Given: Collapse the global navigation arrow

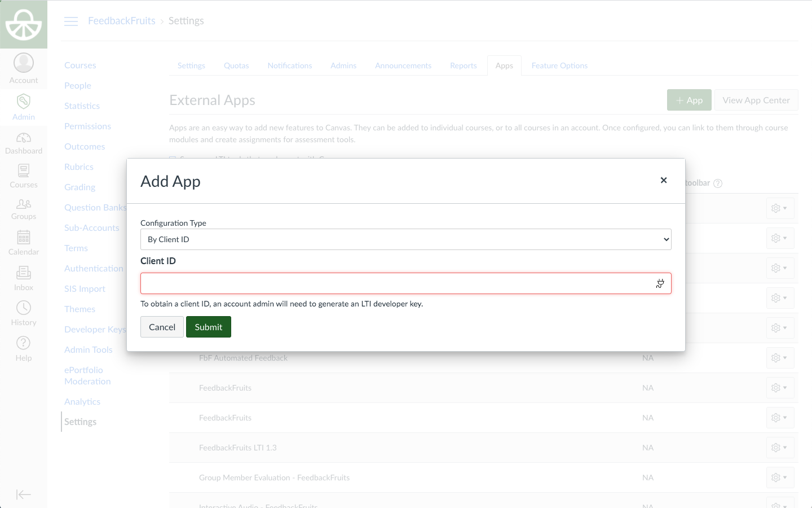Looking at the screenshot, I should click(24, 494).
